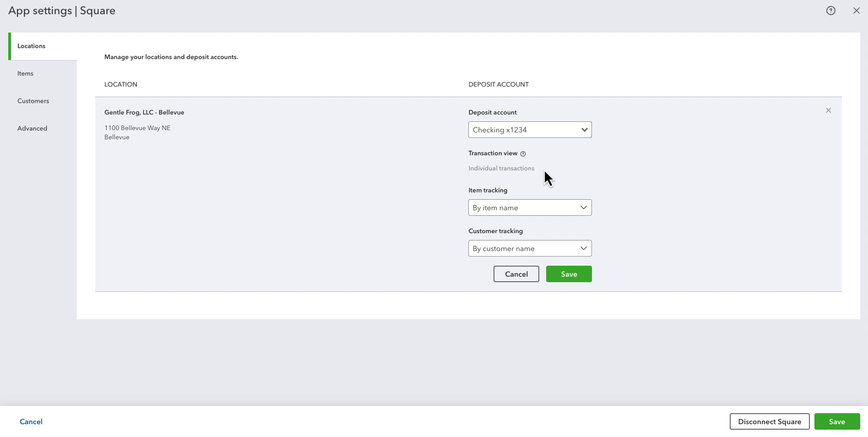Select the Advanced tab
868x437 pixels.
coord(43,128)
